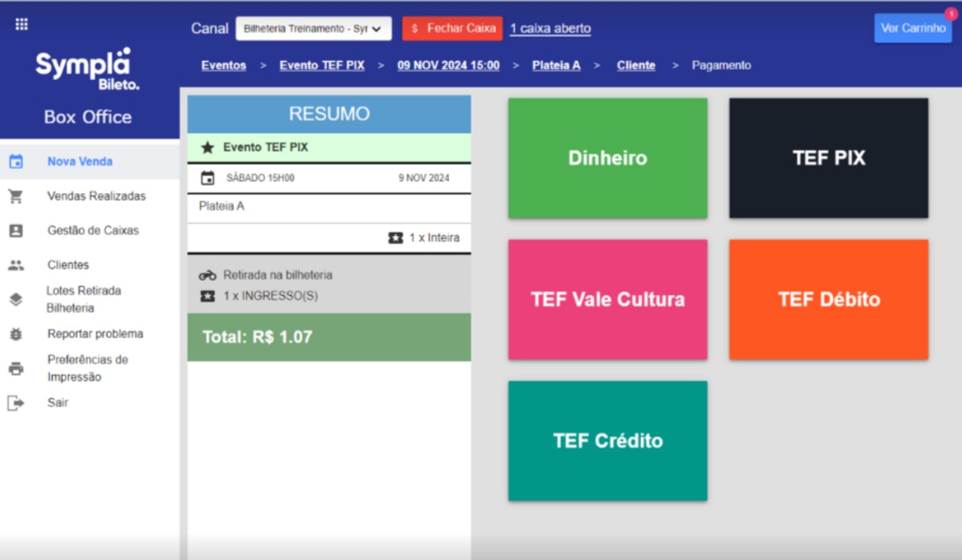Viewport: 962px width, 560px height.
Task: Click the Fechar Caixa button
Action: [453, 28]
